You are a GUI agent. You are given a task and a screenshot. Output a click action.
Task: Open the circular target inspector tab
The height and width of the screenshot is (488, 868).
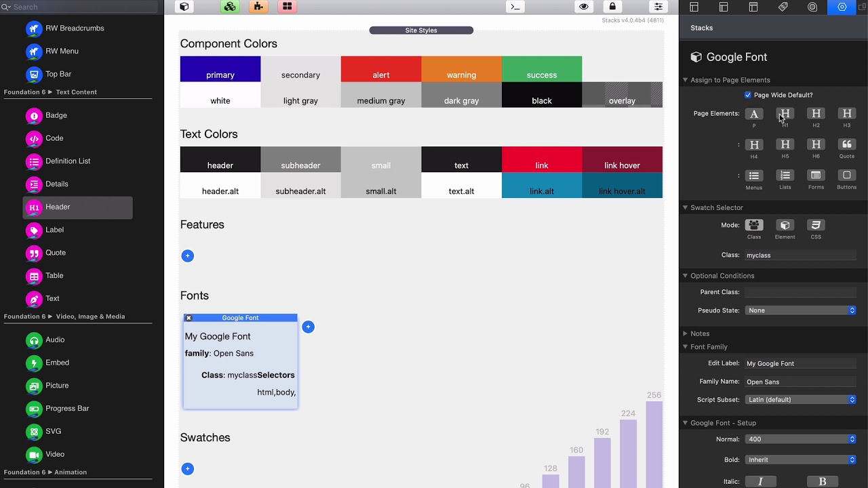[x=812, y=7]
